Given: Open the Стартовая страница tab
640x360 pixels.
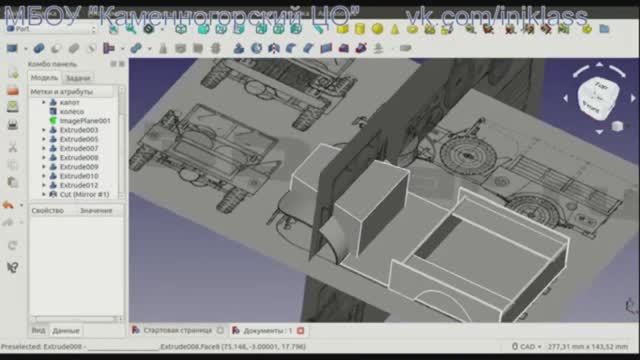Looking at the screenshot, I should (177, 330).
